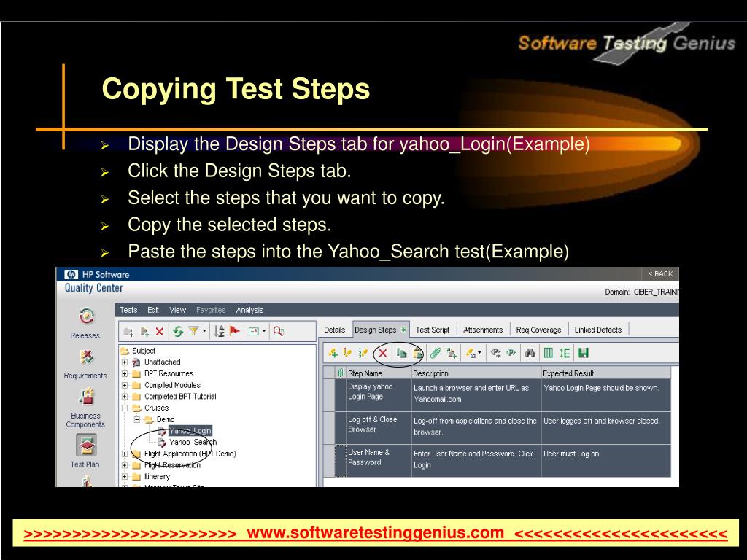Click the view selector card icon
747x560 pixels.
point(253,332)
